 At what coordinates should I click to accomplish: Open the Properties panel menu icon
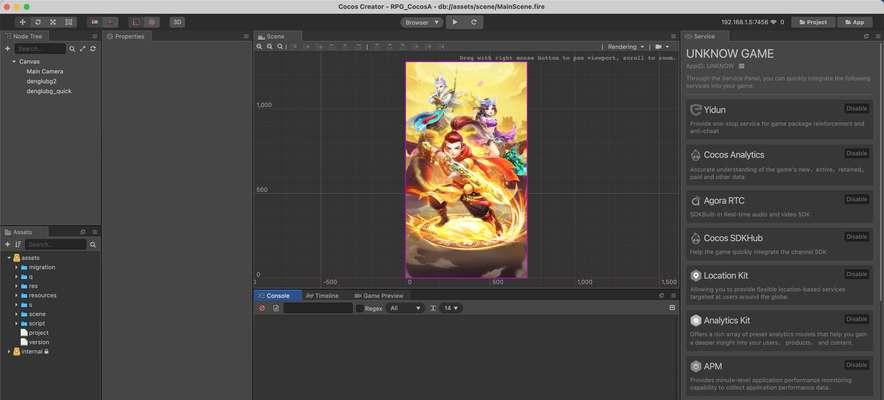point(246,36)
